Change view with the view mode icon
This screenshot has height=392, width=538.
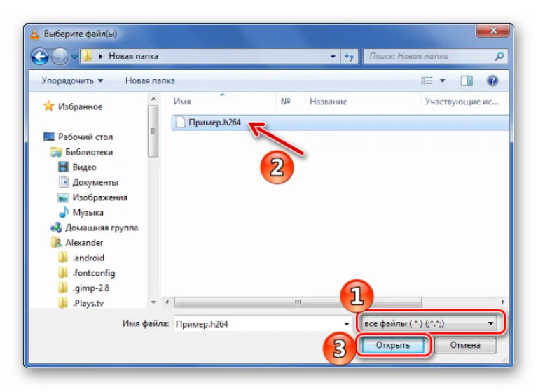point(427,80)
